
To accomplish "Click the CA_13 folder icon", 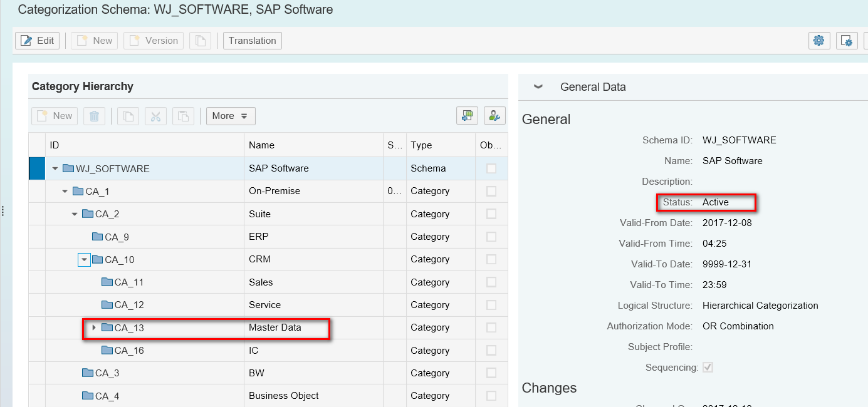I will 107,327.
